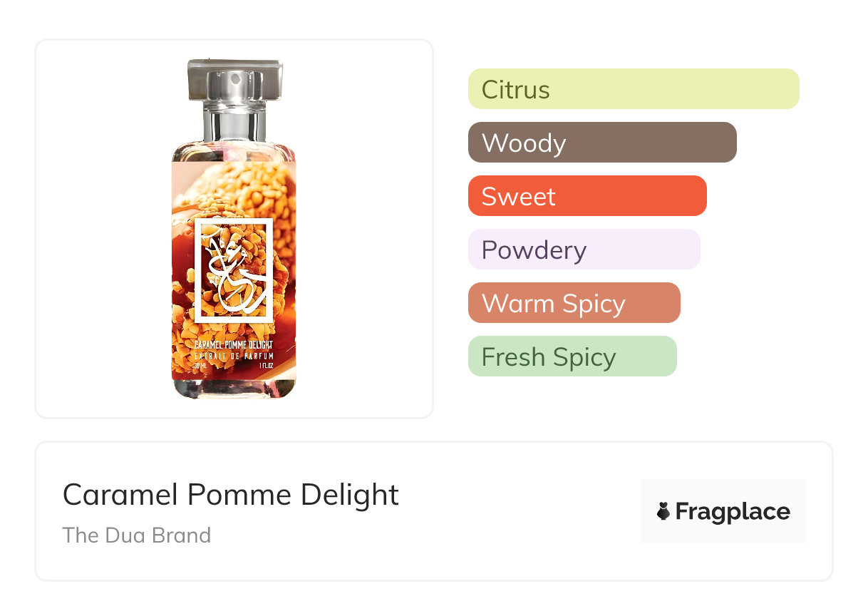Click the Extrait de Parfum text on the label
Image resolution: width=868 pixels, height=616 pixels.
pyautogui.click(x=234, y=356)
